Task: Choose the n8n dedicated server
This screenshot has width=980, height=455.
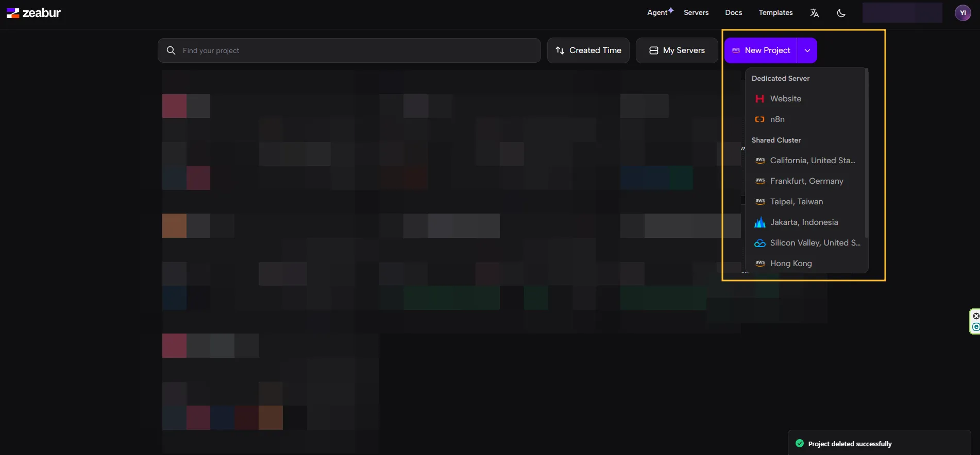Action: click(777, 119)
